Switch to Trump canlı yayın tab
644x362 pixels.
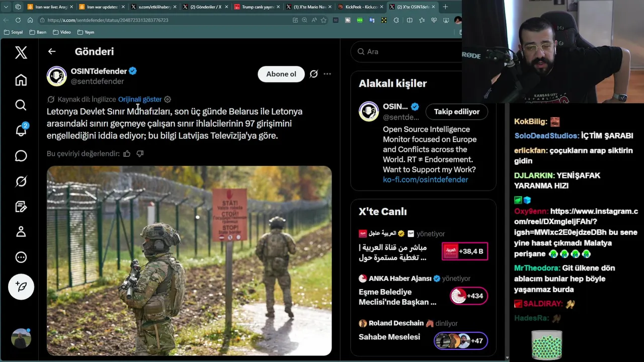pos(257,7)
